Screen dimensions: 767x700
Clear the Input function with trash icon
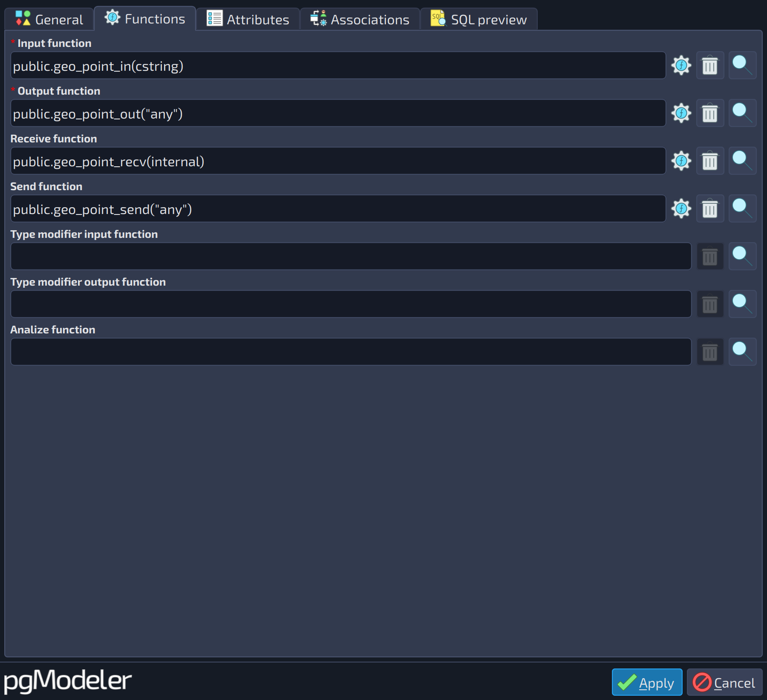(710, 66)
